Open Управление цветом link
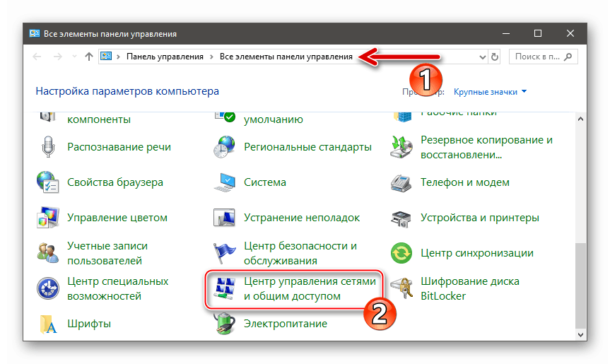The height and width of the screenshot is (364, 610). (117, 218)
